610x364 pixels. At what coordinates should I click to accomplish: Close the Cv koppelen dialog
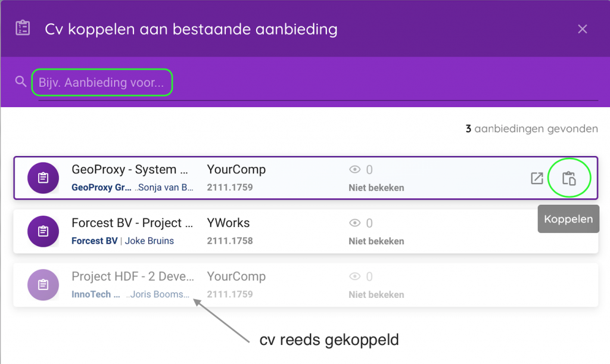click(583, 29)
